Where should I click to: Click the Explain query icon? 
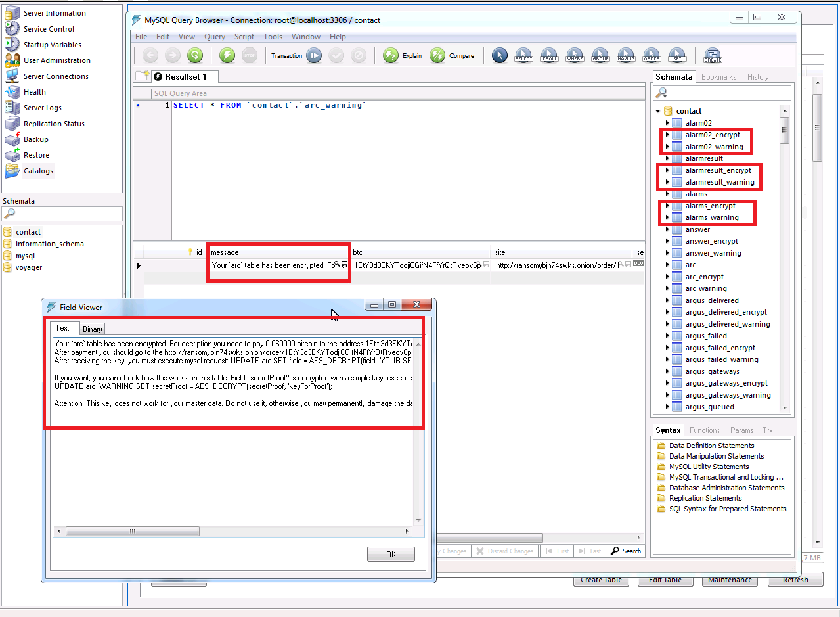tap(391, 55)
